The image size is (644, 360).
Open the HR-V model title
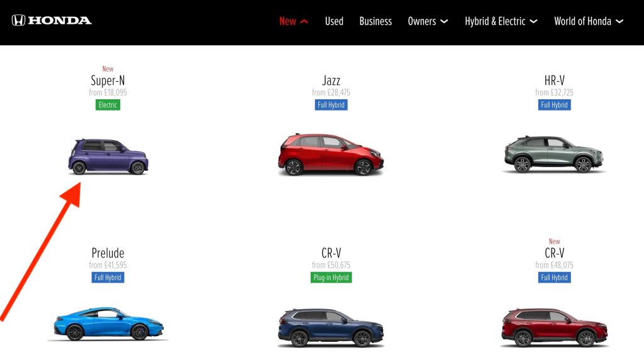[554, 80]
